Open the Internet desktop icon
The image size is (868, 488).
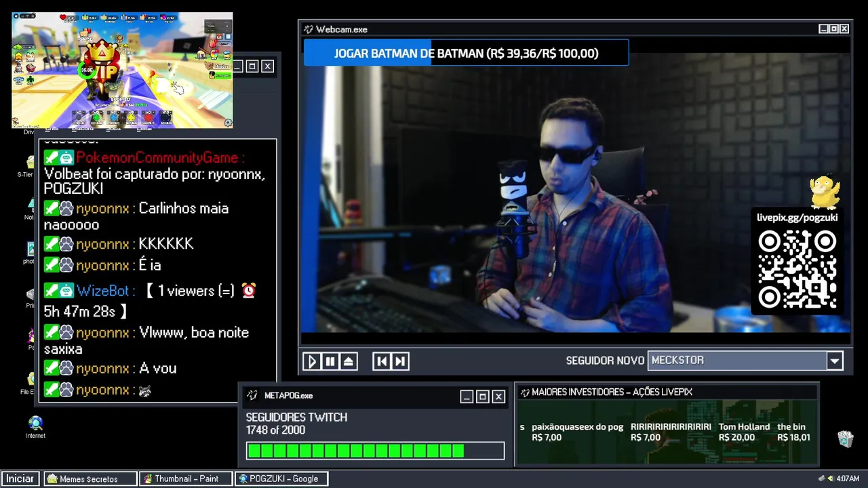click(35, 427)
